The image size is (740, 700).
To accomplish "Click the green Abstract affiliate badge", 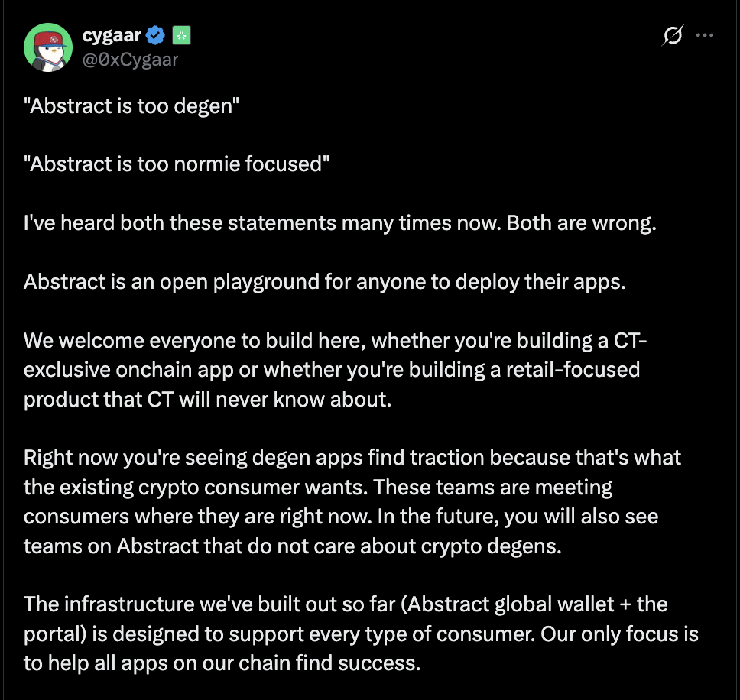I will coord(181,35).
